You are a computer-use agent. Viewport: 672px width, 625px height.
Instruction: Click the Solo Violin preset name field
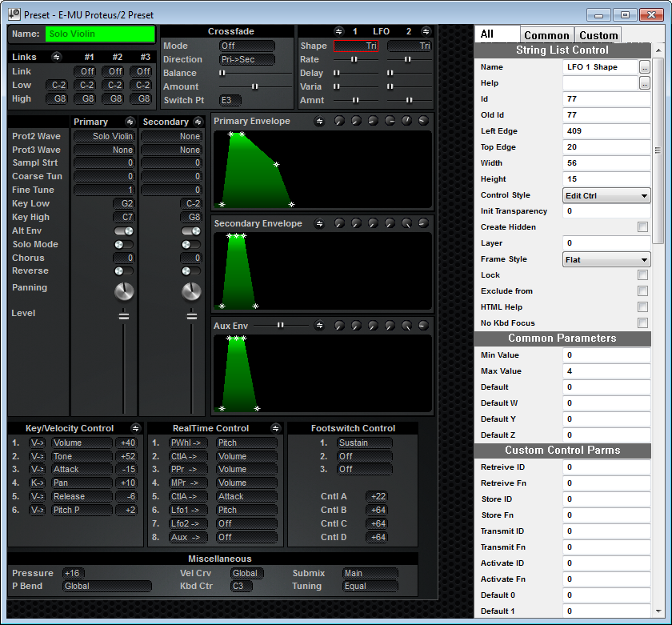[100, 34]
